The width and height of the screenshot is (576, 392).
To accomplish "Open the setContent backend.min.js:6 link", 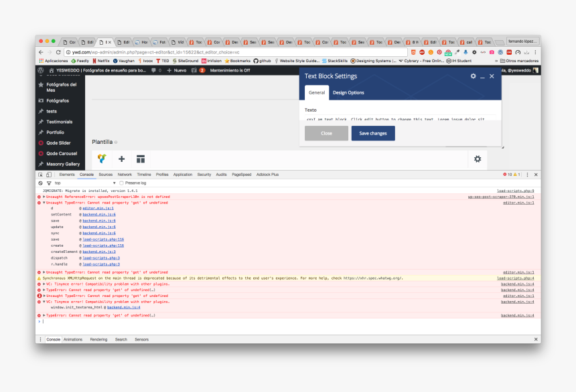I will point(99,214).
